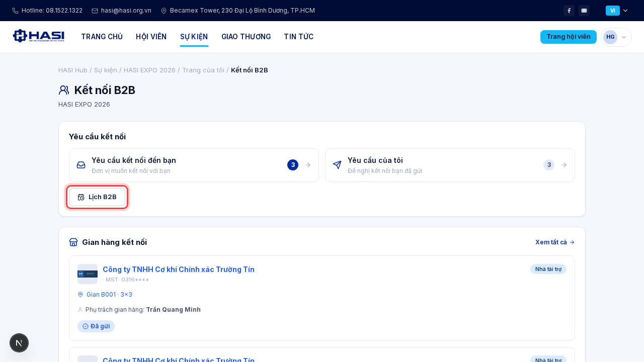Expand the language chevron next to VI
Viewport: 644px width, 362px height.
pos(625,11)
